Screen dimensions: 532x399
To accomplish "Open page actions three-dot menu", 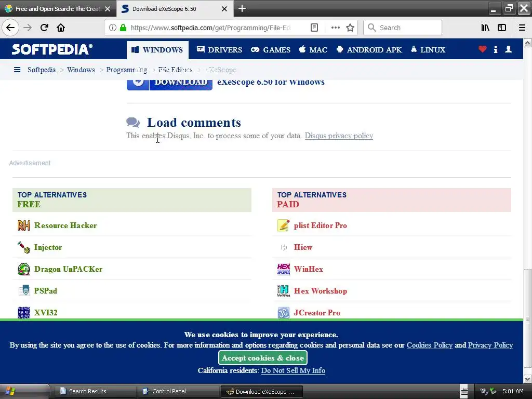I will pos(335,28).
